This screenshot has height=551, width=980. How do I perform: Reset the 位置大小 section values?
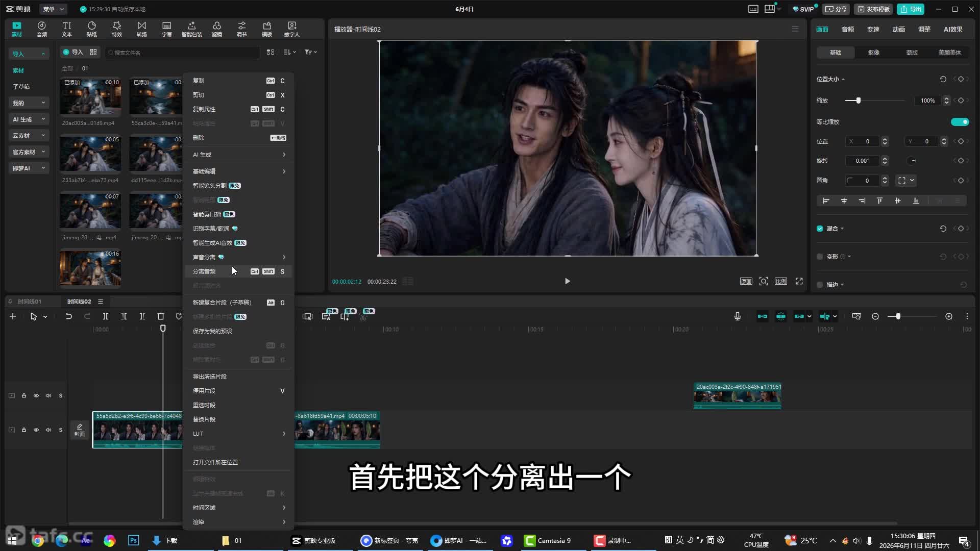click(x=943, y=79)
